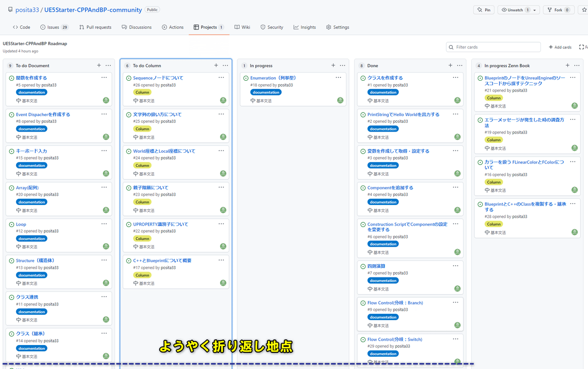This screenshot has width=588, height=369.
Task: Add a card to To do Column column
Action: tap(216, 66)
